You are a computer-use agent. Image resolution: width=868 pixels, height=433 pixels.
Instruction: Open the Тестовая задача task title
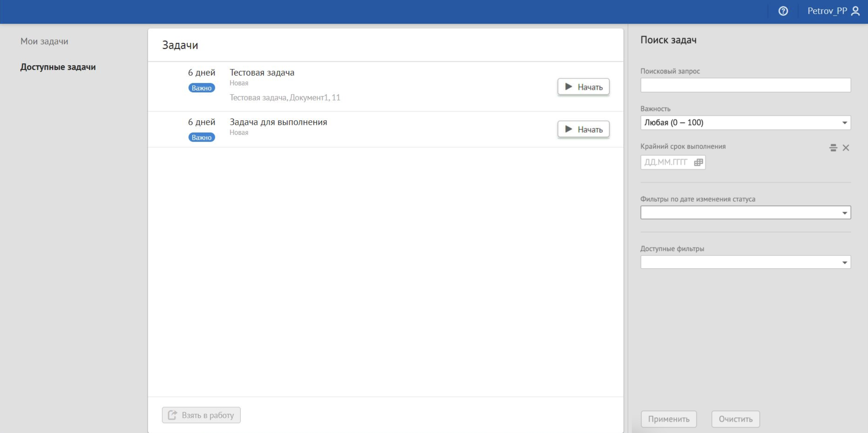click(262, 72)
